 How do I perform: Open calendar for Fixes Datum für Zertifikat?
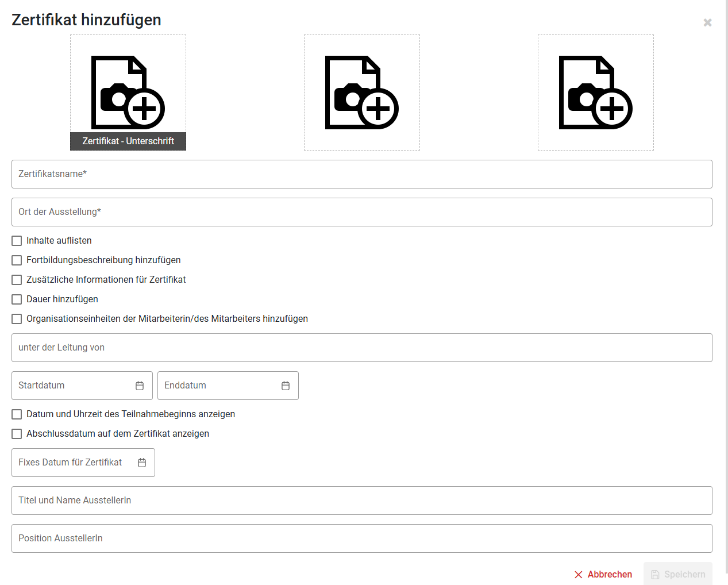pos(142,463)
